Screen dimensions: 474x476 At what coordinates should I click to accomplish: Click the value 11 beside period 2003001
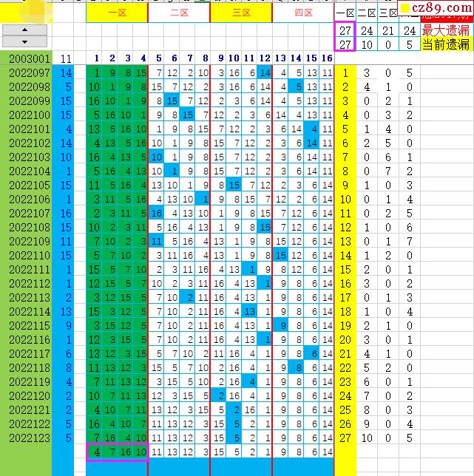point(66,58)
